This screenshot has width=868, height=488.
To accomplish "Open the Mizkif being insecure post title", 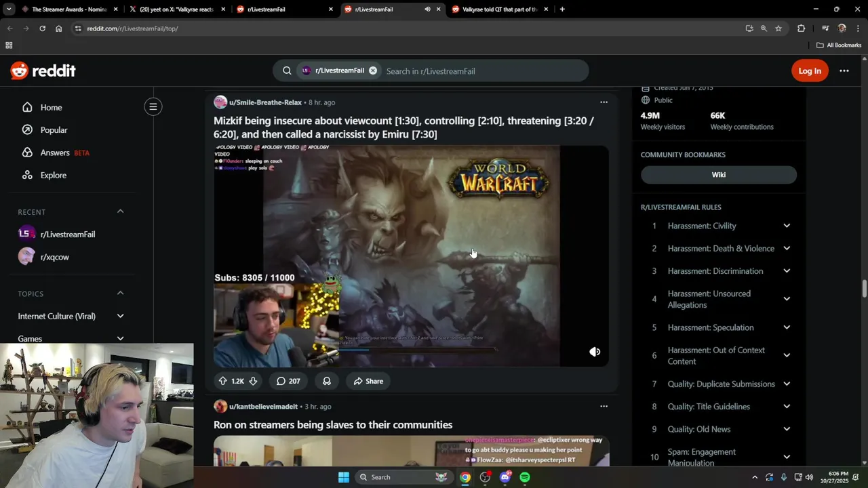I will 405,127.
